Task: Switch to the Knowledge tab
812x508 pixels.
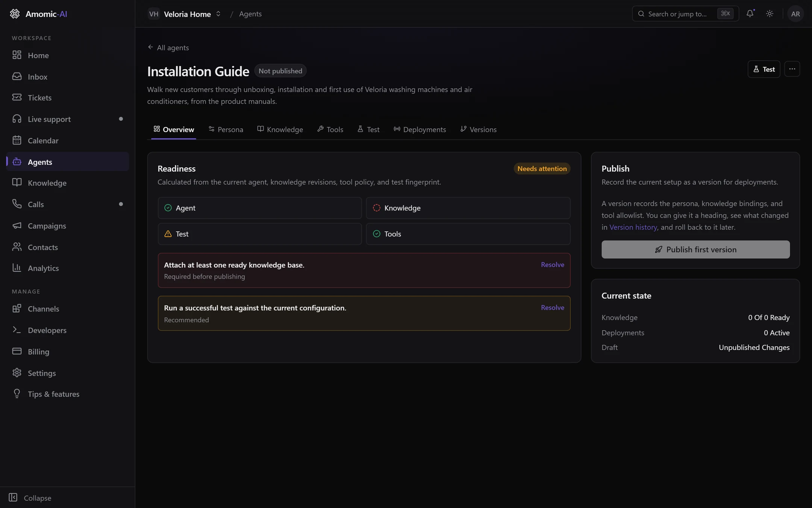Action: pos(280,129)
